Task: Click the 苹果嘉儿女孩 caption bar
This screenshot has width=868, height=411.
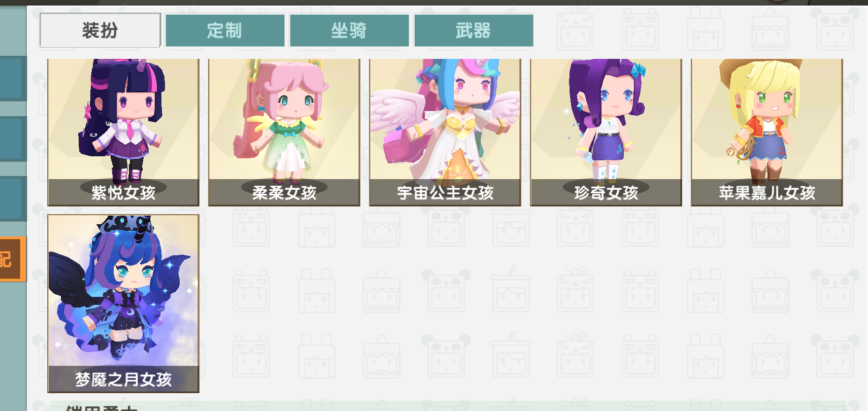Action: 767,192
